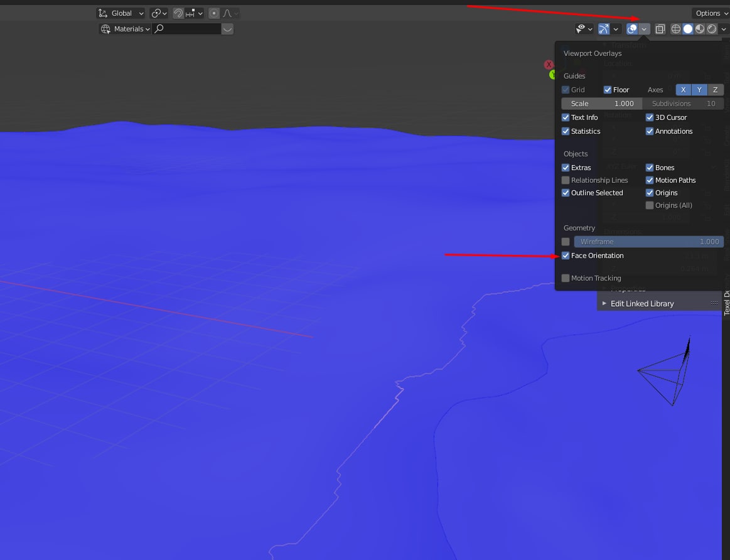
Task: Open object type visibility eye dropdown
Action: point(584,29)
